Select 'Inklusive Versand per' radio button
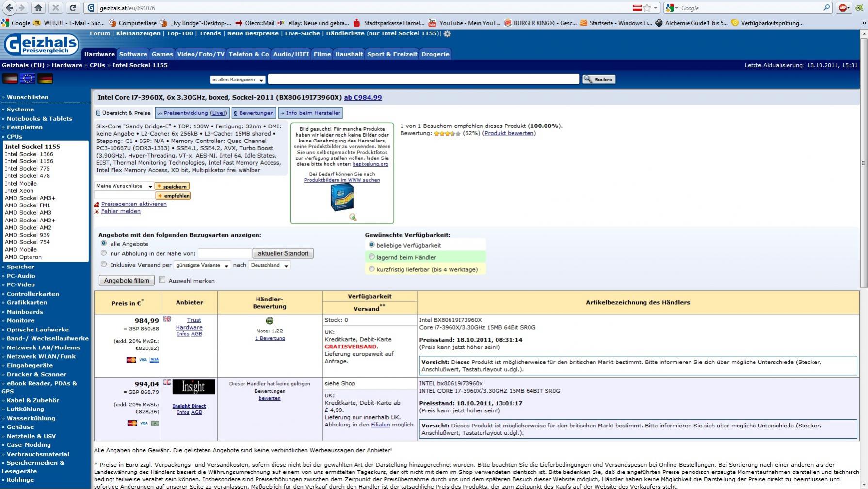The image size is (868, 489). point(104,264)
